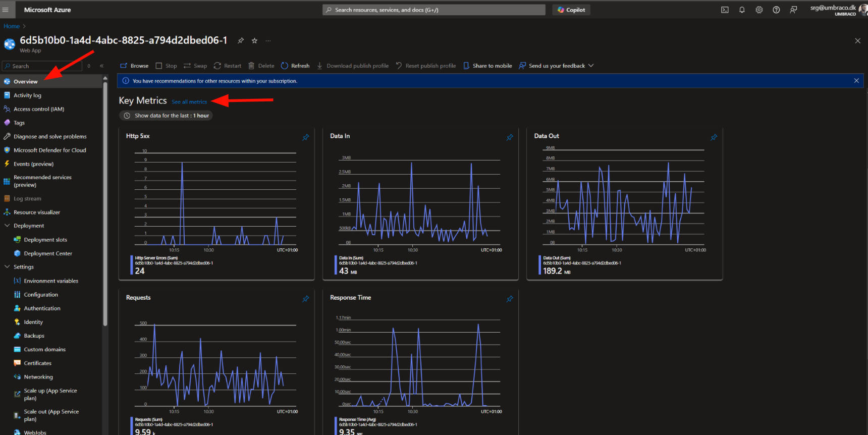Click See all metrics link
This screenshot has width=868, height=435.
coord(189,102)
